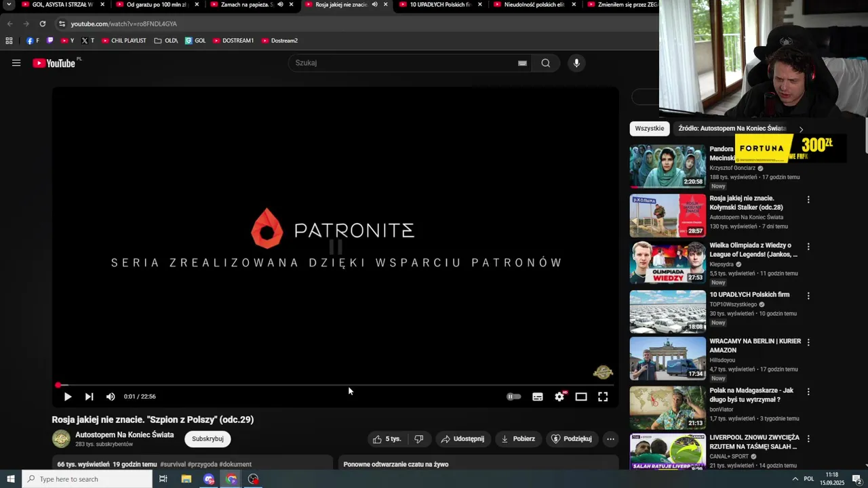Image resolution: width=868 pixels, height=488 pixels.
Task: Turn on subtitles with the captions icon
Action: [538, 396]
